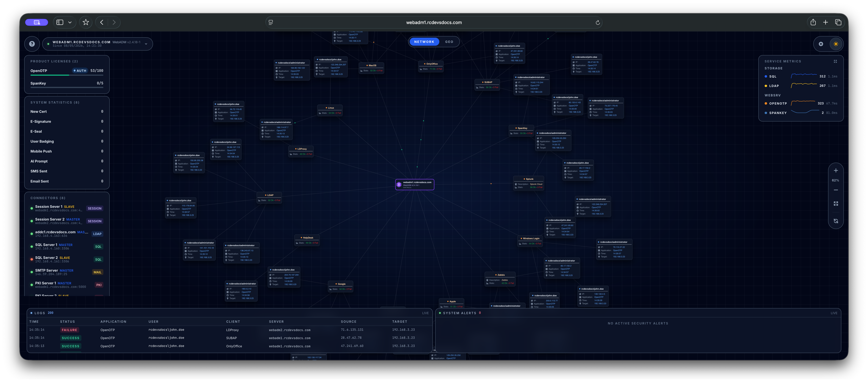Click the Email Sent statistic row

[x=67, y=181]
